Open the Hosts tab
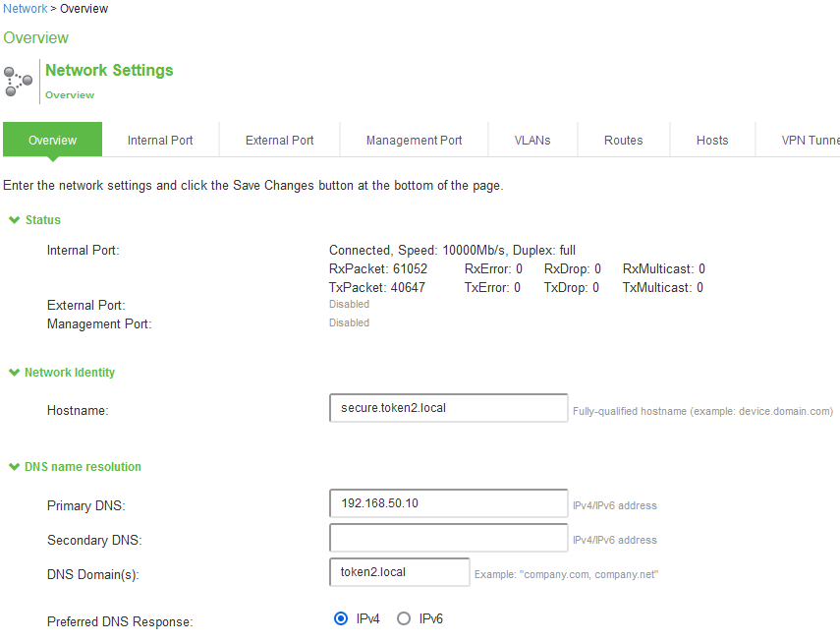 coord(712,140)
